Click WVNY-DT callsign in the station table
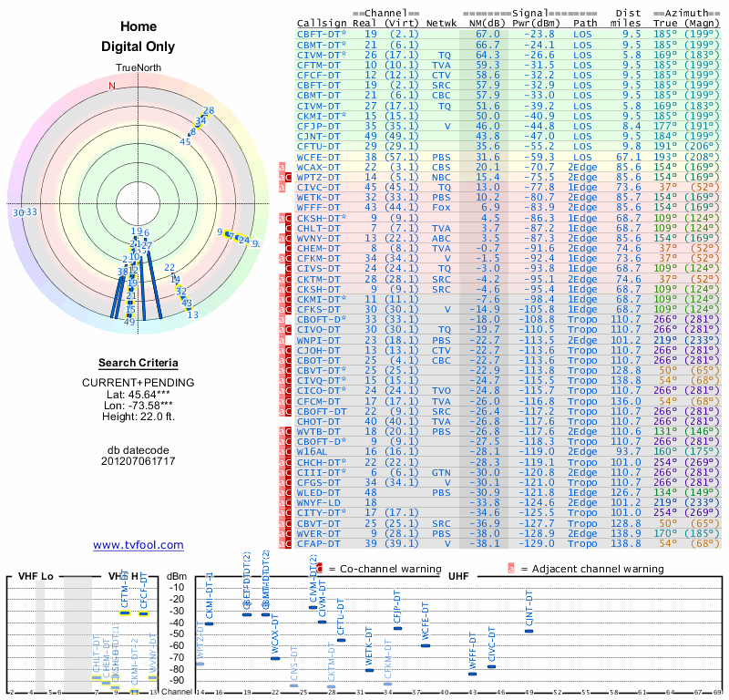This screenshot has height=700, width=729. tap(318, 239)
